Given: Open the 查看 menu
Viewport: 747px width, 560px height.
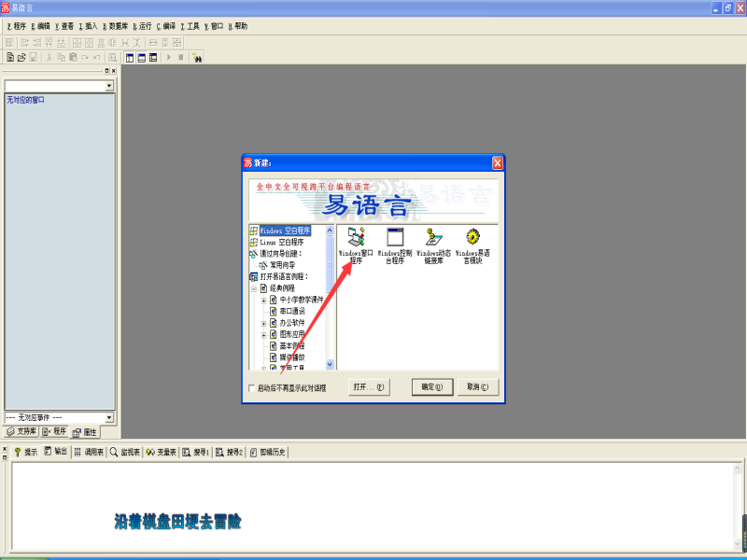Looking at the screenshot, I should tap(64, 26).
